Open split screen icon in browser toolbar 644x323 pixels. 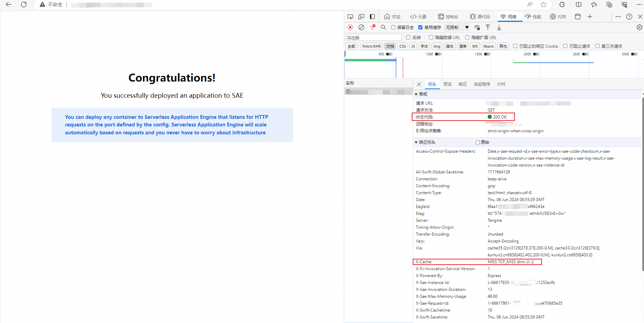[579, 4]
